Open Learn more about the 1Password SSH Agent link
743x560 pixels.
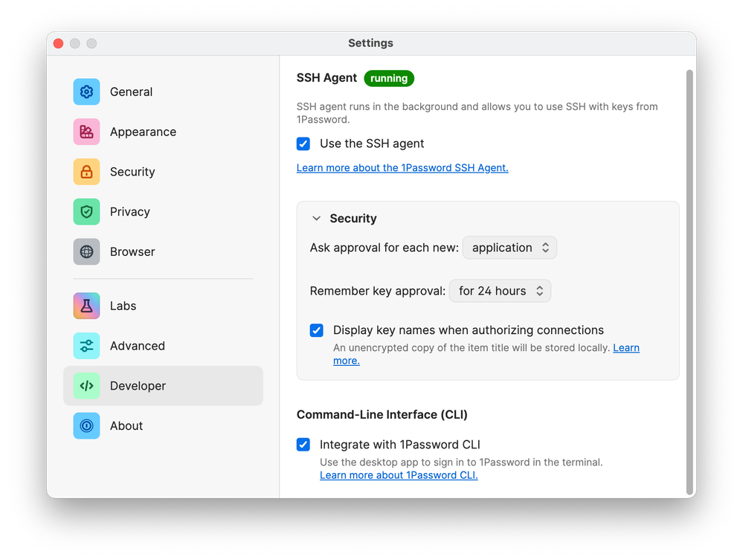point(402,168)
